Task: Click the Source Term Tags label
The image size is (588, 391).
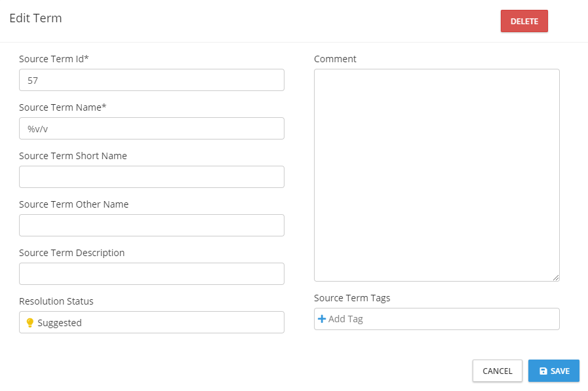Action: [352, 298]
